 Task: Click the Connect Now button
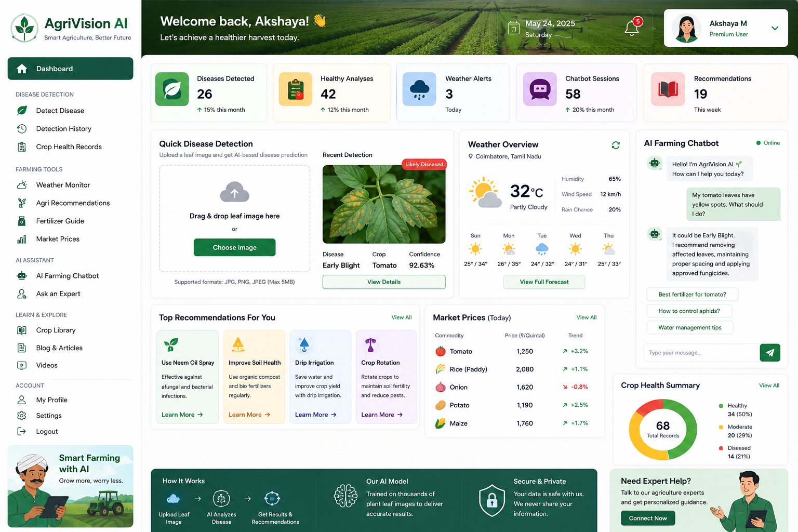pos(648,518)
